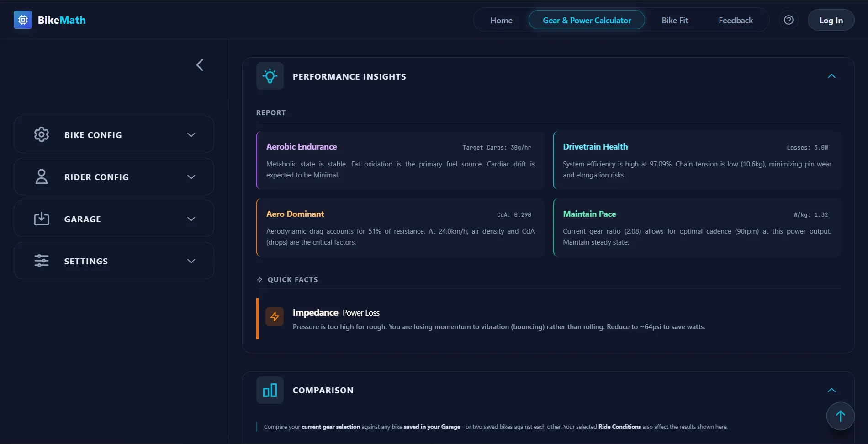Image resolution: width=868 pixels, height=444 pixels.
Task: Click the scroll-to-top arrow button
Action: (x=840, y=416)
